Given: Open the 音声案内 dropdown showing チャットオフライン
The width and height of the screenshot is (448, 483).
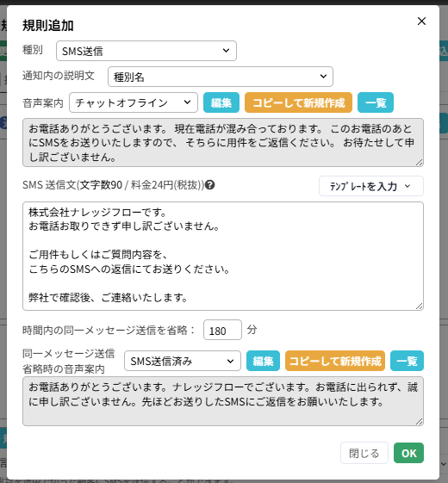Looking at the screenshot, I should tap(134, 102).
